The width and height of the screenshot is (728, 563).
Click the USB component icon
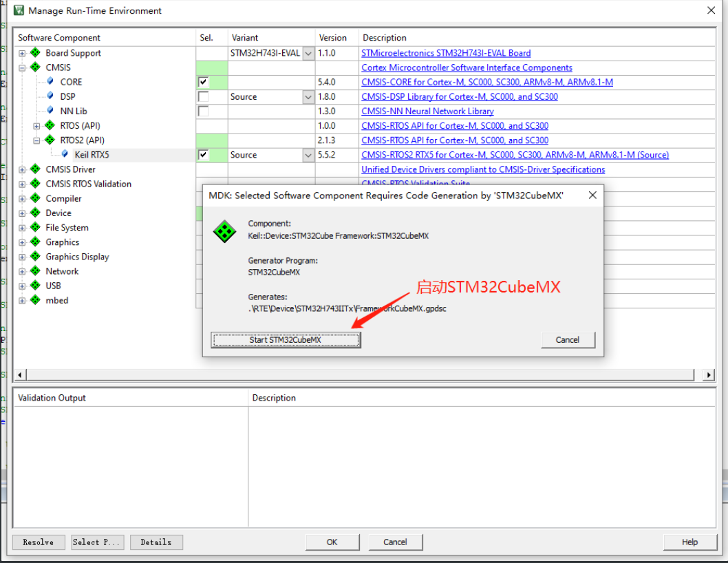coord(35,285)
